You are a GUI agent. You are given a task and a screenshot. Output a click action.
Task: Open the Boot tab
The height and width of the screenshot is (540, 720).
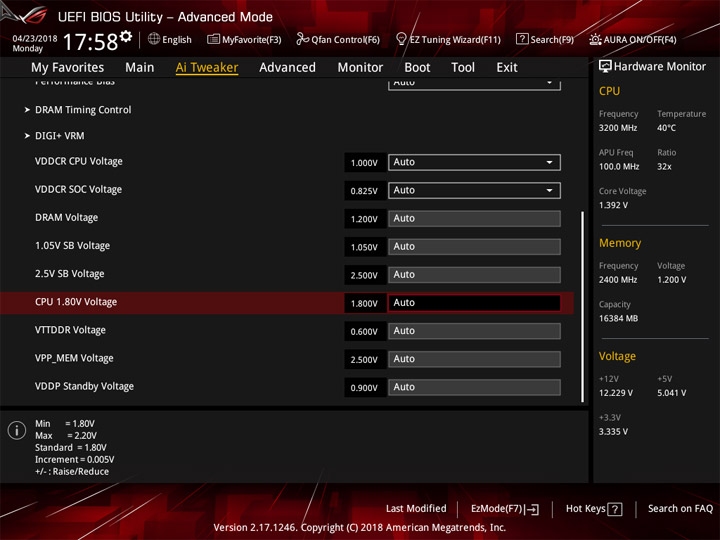click(417, 68)
